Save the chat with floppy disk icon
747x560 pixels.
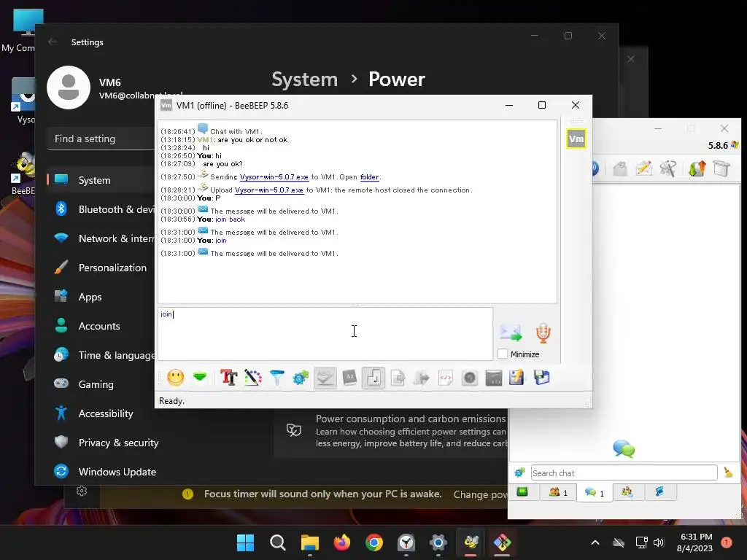[x=542, y=378]
